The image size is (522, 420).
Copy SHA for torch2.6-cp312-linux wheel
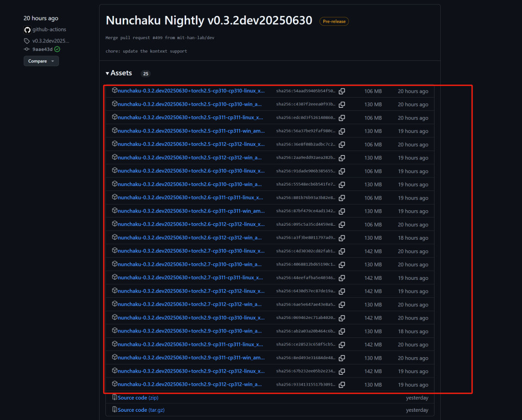tap(342, 225)
